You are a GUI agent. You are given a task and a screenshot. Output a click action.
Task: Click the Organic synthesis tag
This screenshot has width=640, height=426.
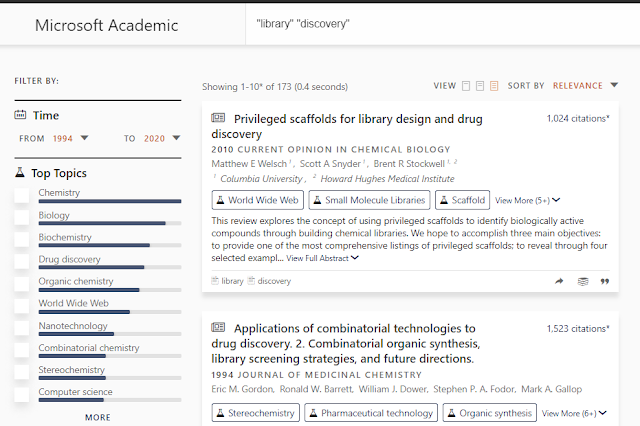(489, 413)
